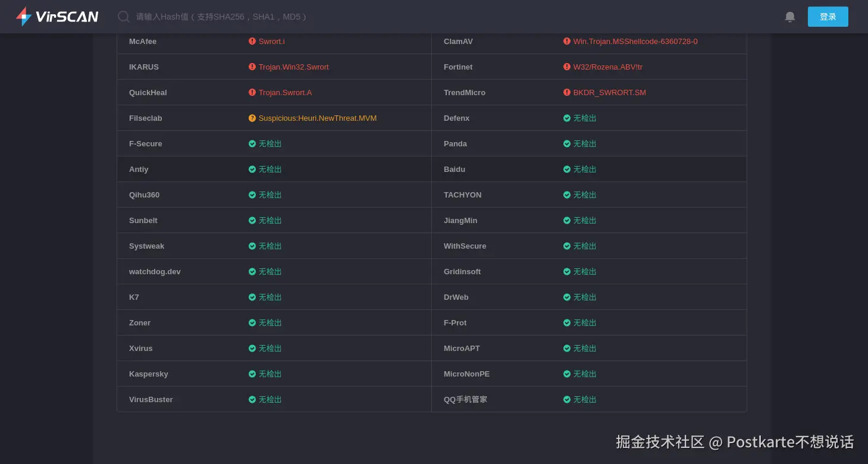The image size is (868, 464).
Task: Click the red warning icon for TrendMicro
Action: 567,93
